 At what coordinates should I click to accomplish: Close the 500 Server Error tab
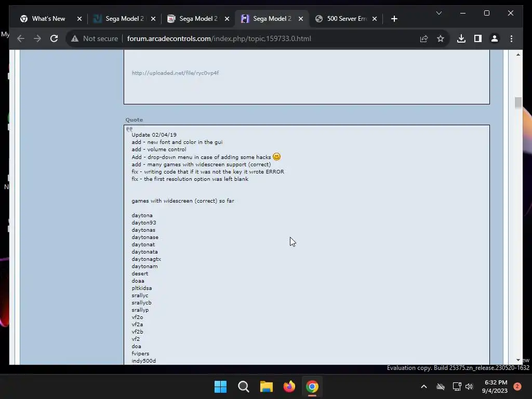[375, 19]
